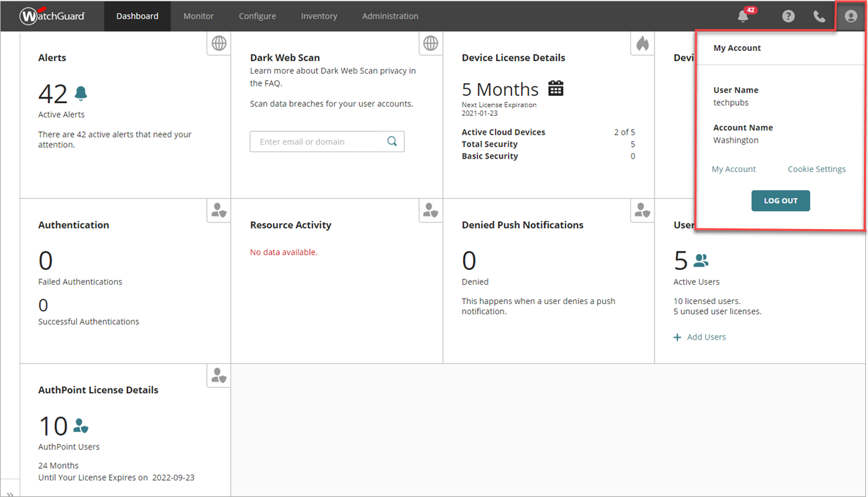Click the user-shield icon on AuthPoint License Details

(219, 376)
